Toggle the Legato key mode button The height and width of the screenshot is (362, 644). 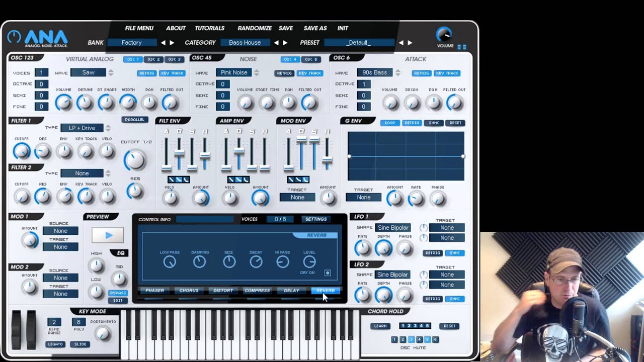pyautogui.click(x=55, y=344)
